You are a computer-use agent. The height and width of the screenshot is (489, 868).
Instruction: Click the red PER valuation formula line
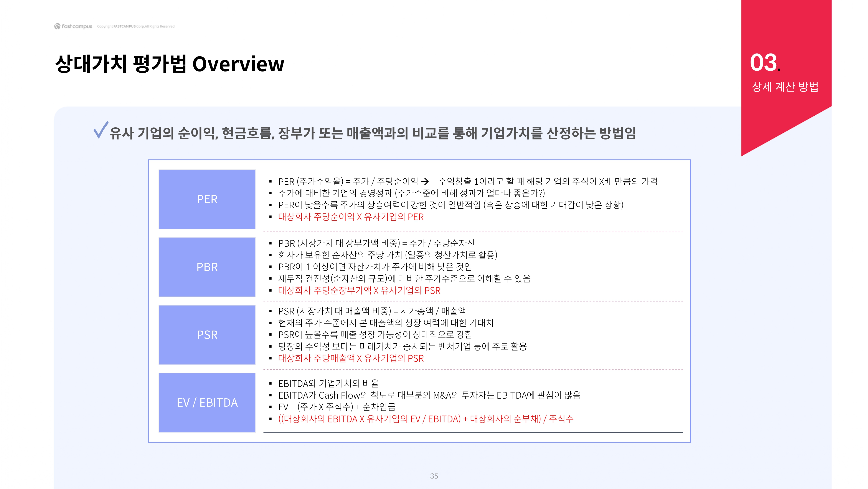pyautogui.click(x=351, y=217)
